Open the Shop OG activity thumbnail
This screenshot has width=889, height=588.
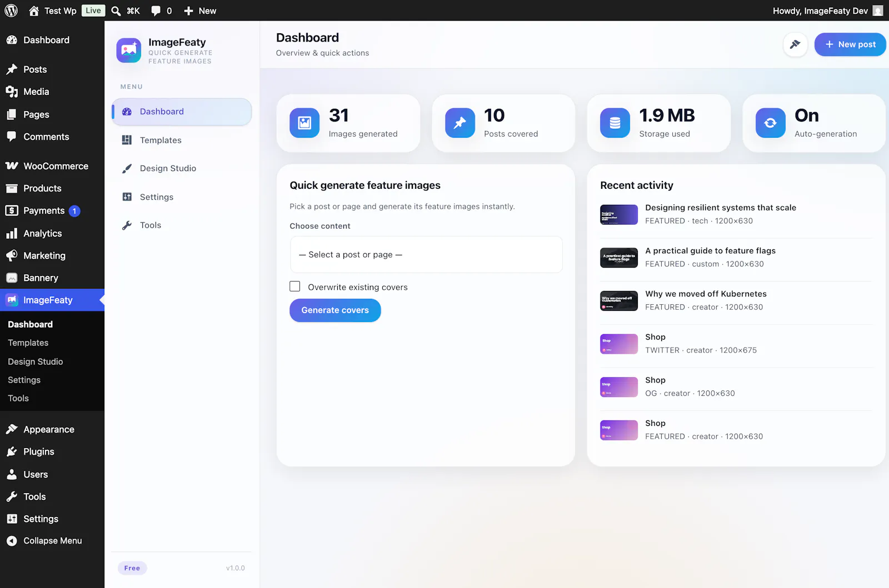[619, 387]
